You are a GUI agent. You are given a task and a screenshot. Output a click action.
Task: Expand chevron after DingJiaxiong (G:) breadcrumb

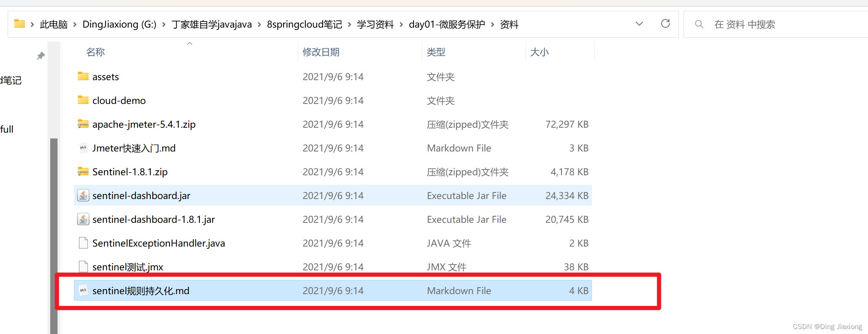(164, 25)
